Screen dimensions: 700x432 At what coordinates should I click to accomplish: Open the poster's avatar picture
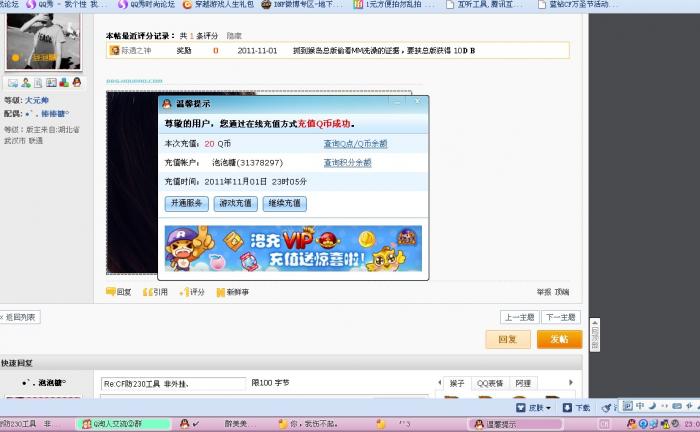pos(43,41)
